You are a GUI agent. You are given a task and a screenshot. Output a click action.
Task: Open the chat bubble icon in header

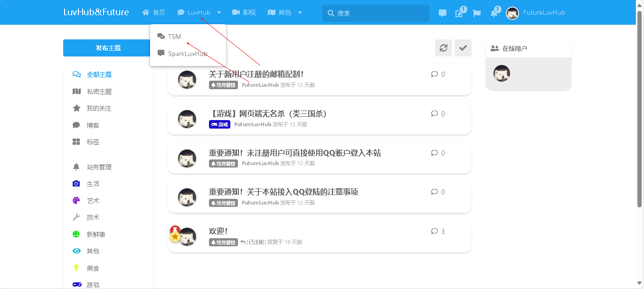coord(443,13)
